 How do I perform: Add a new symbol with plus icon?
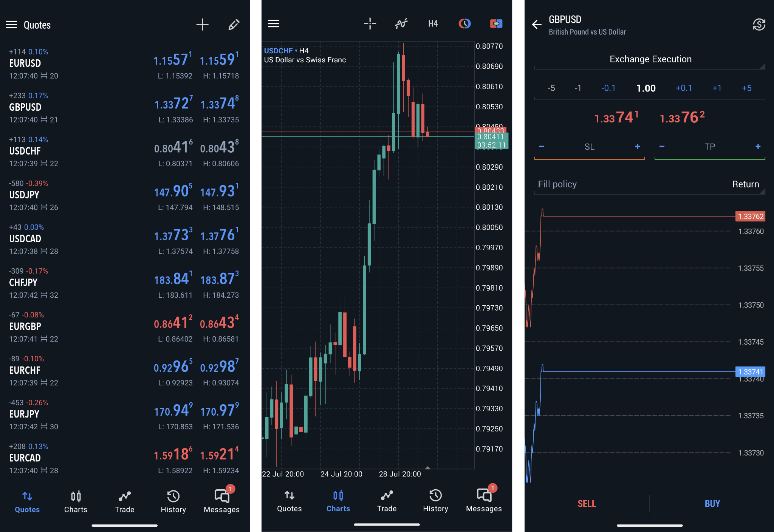coord(202,25)
